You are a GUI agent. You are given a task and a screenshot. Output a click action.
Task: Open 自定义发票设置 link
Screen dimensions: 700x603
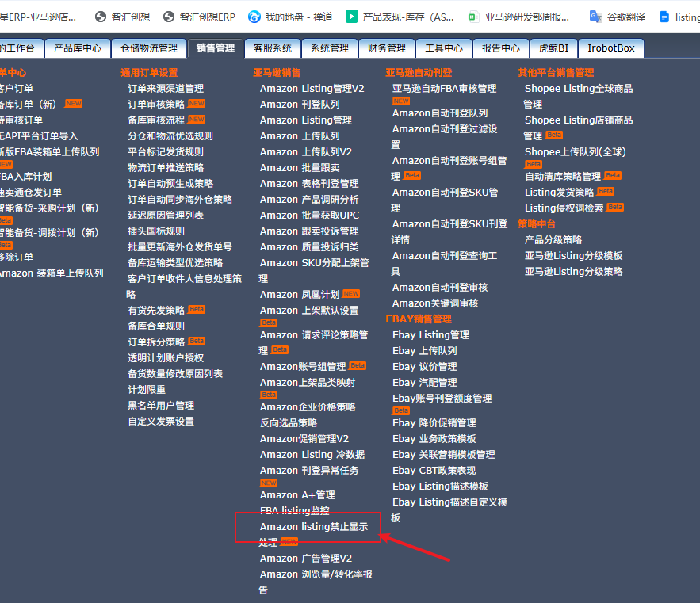click(x=161, y=421)
